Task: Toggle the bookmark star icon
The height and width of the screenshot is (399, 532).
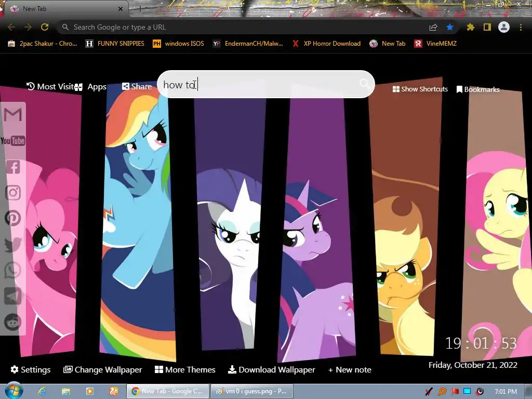Action: point(450,27)
